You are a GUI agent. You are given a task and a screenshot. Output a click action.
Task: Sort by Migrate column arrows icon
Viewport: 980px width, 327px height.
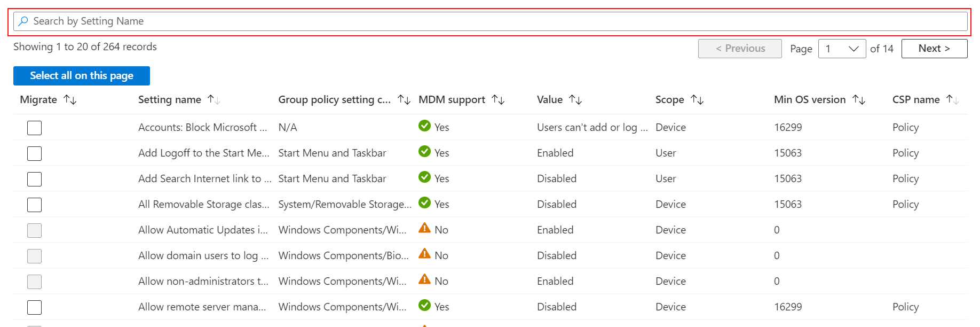(70, 100)
